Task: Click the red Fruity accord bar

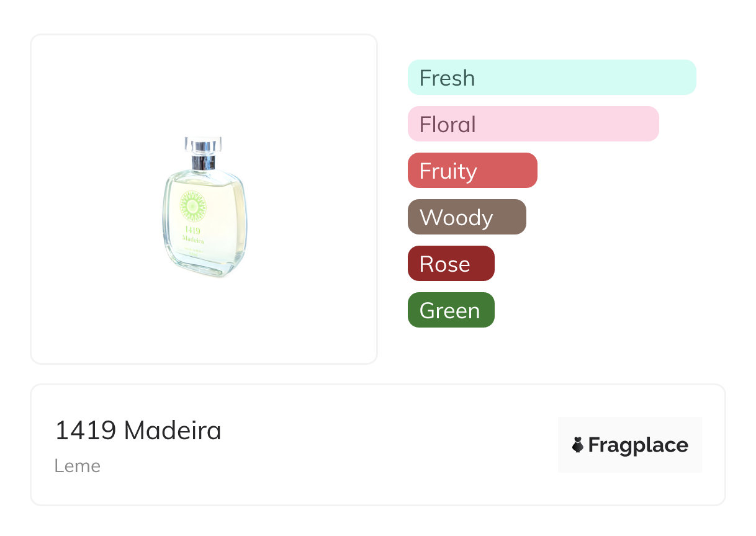Action: click(472, 171)
